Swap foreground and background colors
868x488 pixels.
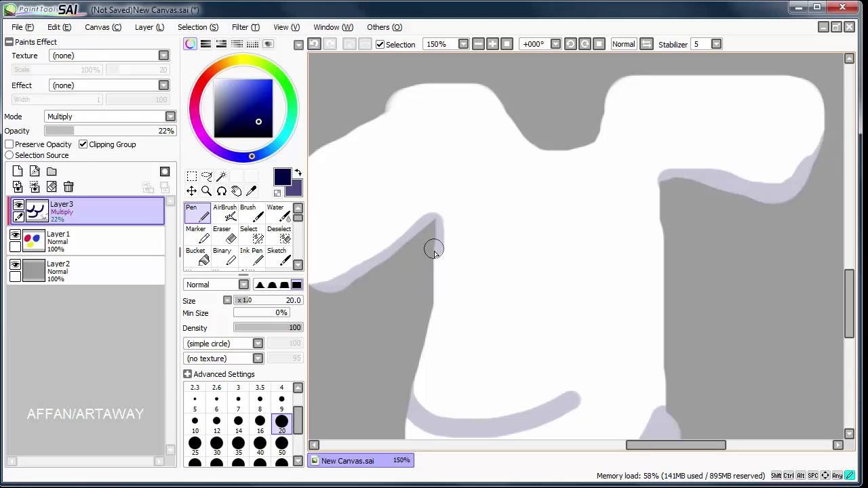point(298,174)
